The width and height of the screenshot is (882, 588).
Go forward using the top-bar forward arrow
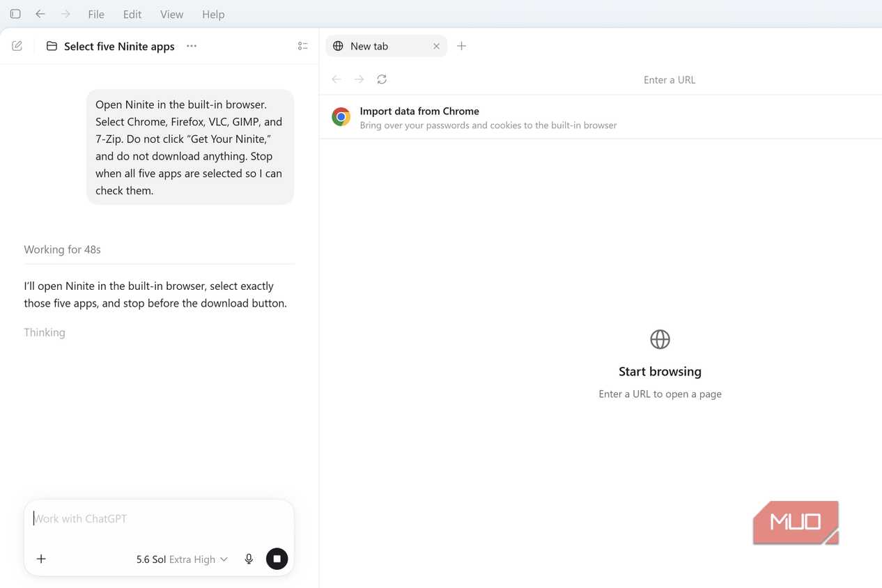[65, 14]
